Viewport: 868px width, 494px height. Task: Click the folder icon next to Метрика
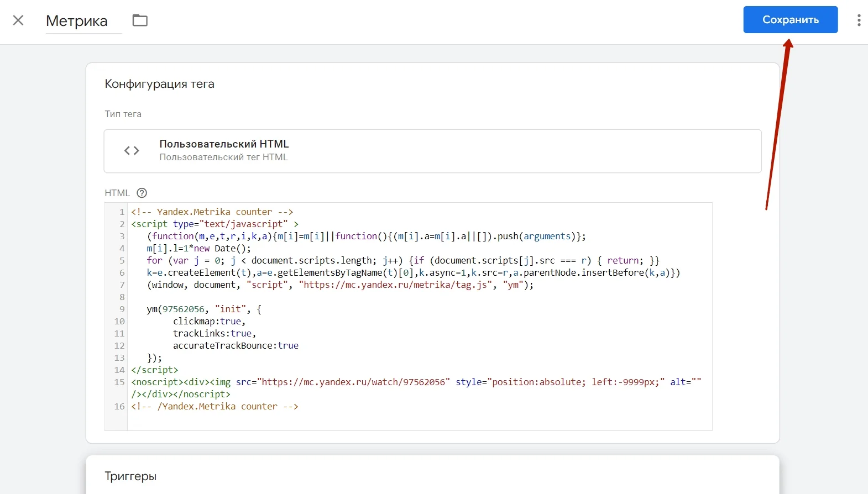pyautogui.click(x=140, y=20)
